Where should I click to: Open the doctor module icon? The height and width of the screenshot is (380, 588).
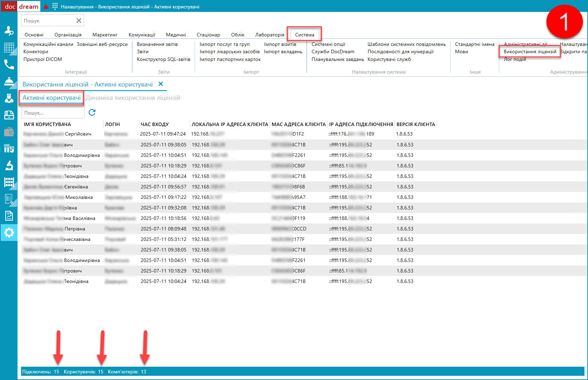(x=9, y=98)
